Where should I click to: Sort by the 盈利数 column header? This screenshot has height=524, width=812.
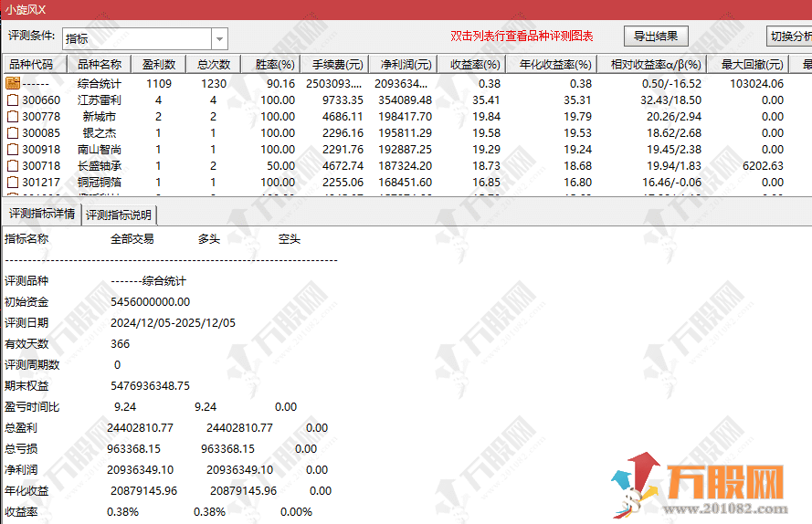click(x=158, y=65)
